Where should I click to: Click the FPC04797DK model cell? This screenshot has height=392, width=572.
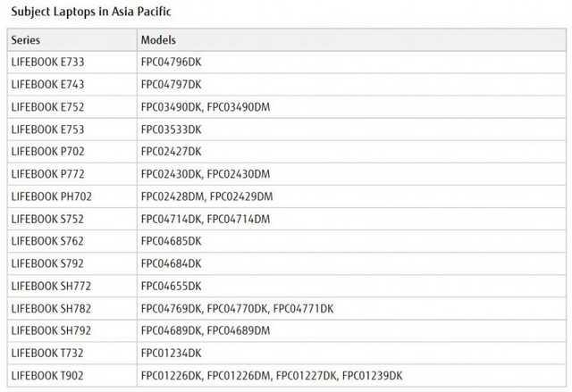(171, 85)
